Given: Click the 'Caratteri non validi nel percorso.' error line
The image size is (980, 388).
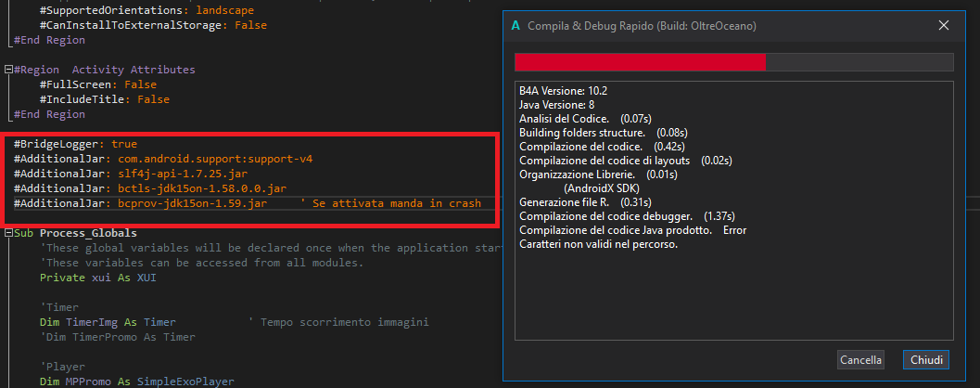Looking at the screenshot, I should coord(598,244).
